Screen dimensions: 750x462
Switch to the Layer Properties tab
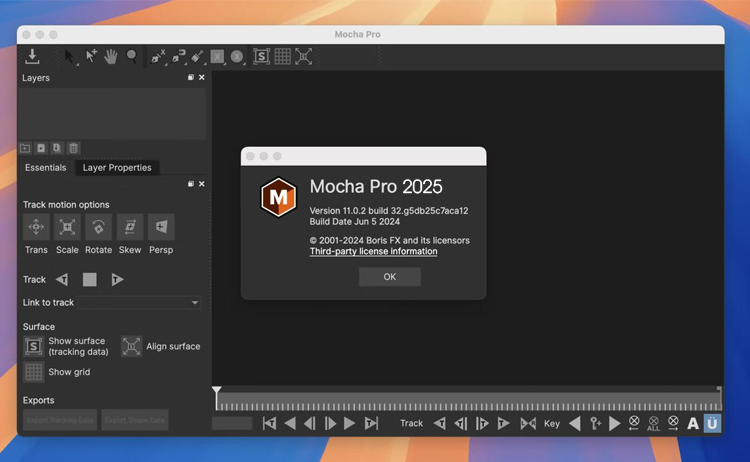click(x=117, y=168)
